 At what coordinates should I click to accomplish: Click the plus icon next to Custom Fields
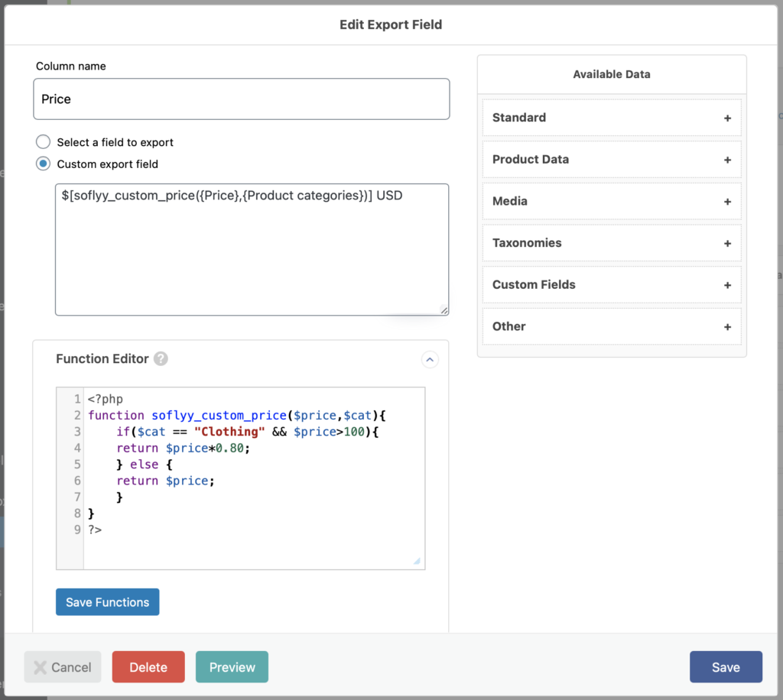pos(727,285)
